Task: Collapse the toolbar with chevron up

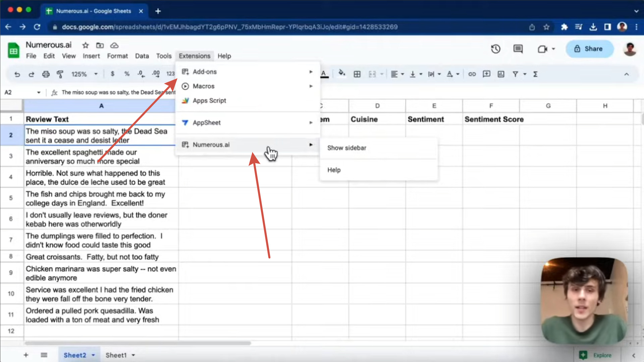Action: 626,74
